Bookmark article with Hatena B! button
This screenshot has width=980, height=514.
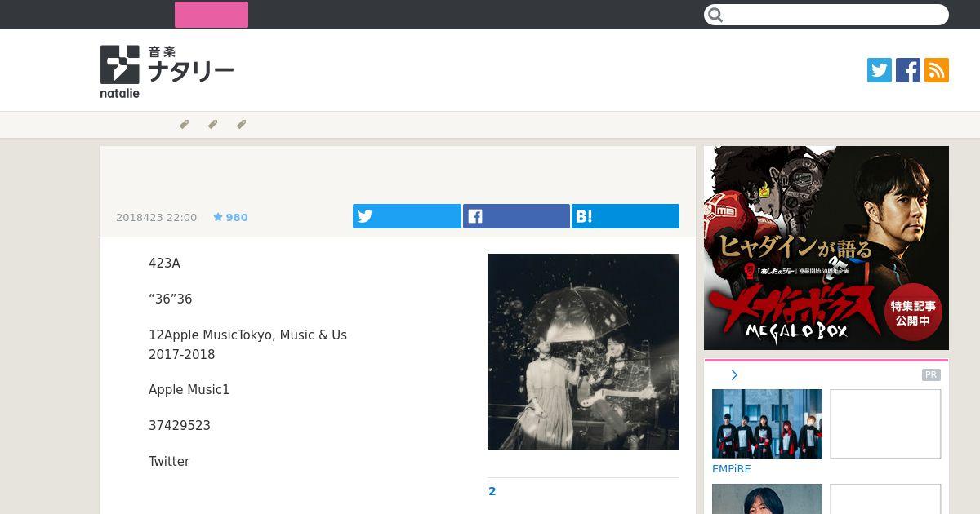626,216
